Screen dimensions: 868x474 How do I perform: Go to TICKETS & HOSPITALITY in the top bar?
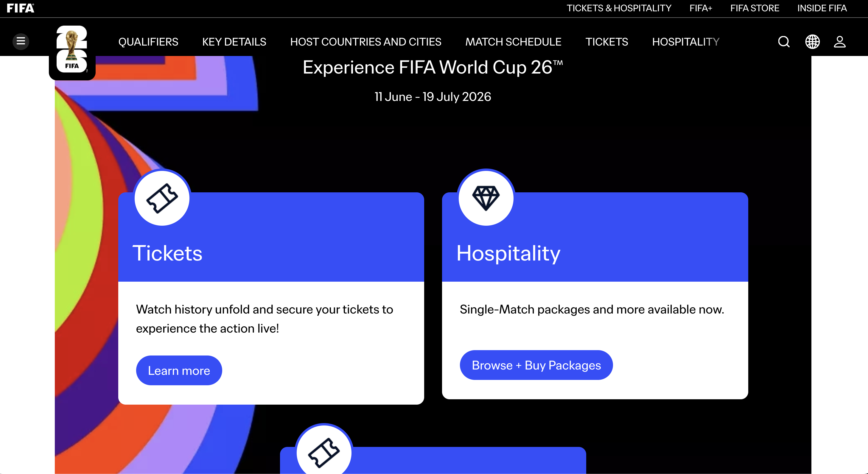[619, 8]
